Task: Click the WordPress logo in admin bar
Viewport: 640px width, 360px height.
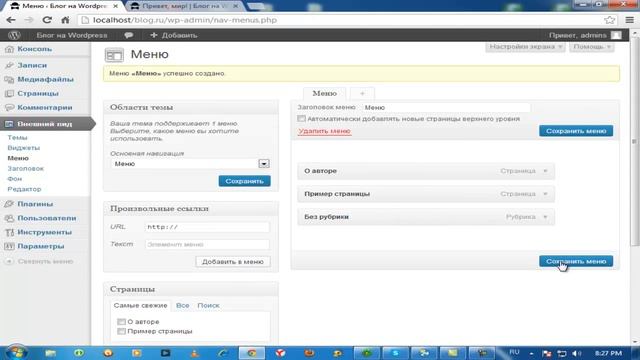Action: (x=14, y=35)
